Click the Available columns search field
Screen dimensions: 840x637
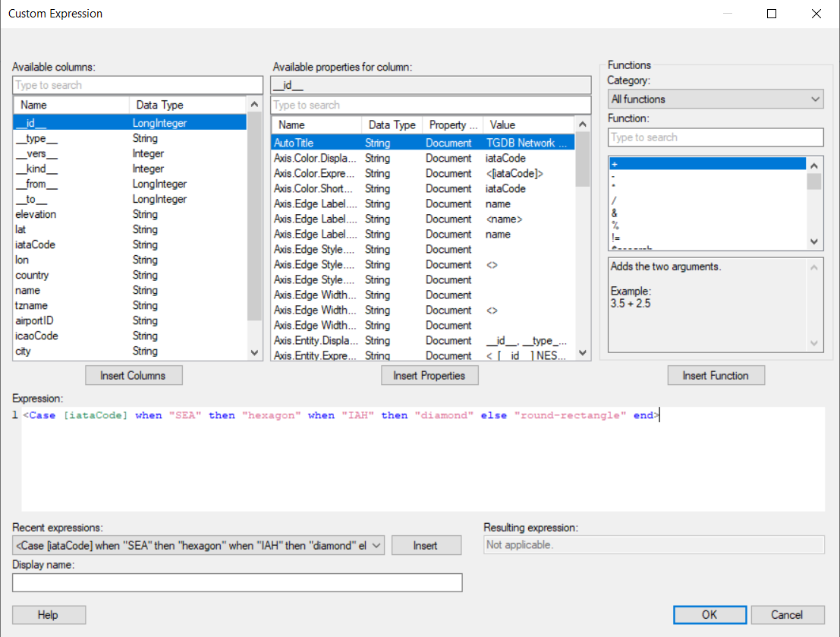tap(137, 85)
